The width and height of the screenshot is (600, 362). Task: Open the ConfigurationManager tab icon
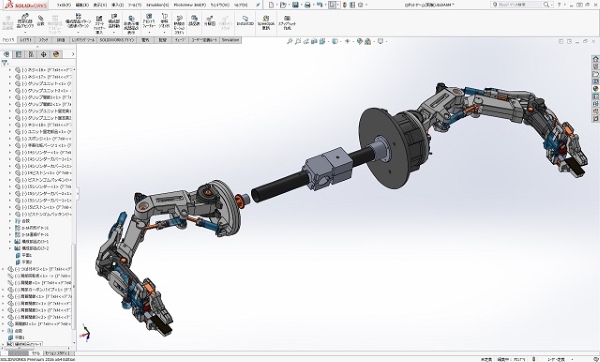(x=31, y=54)
